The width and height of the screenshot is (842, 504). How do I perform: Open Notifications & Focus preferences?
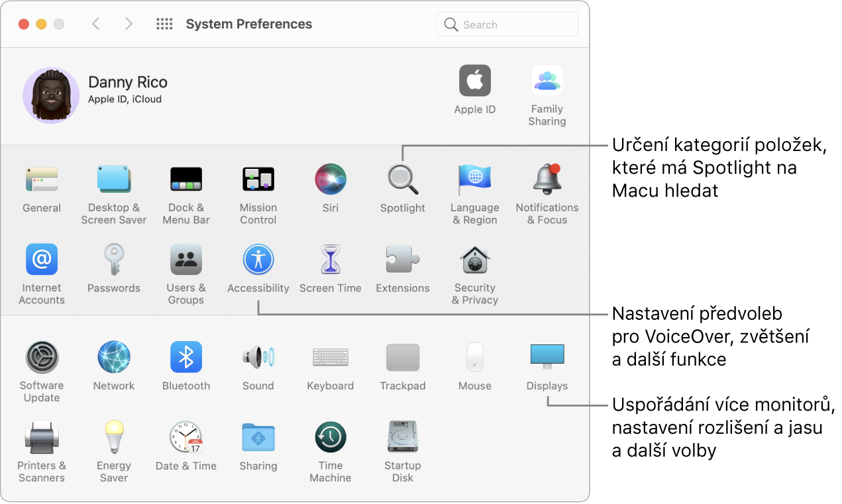[x=547, y=180]
